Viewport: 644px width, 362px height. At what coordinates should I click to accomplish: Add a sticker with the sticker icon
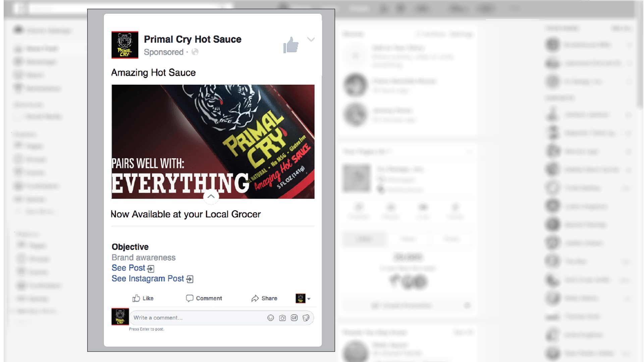point(306,318)
